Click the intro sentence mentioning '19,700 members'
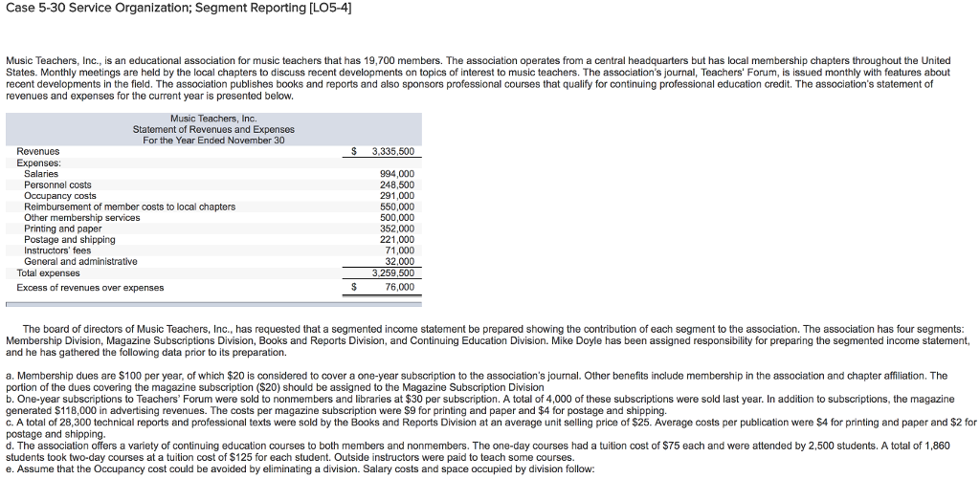This screenshot has width=980, height=479. coord(224,60)
